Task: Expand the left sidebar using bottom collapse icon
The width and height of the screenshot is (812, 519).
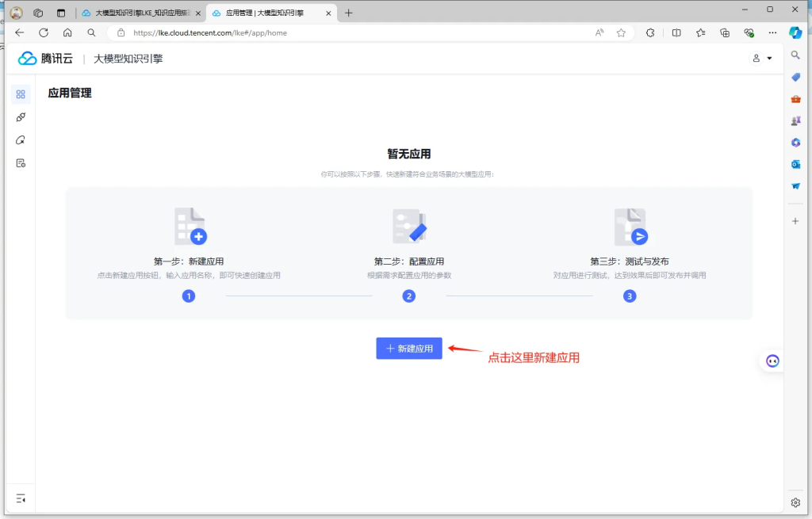Action: click(x=21, y=498)
